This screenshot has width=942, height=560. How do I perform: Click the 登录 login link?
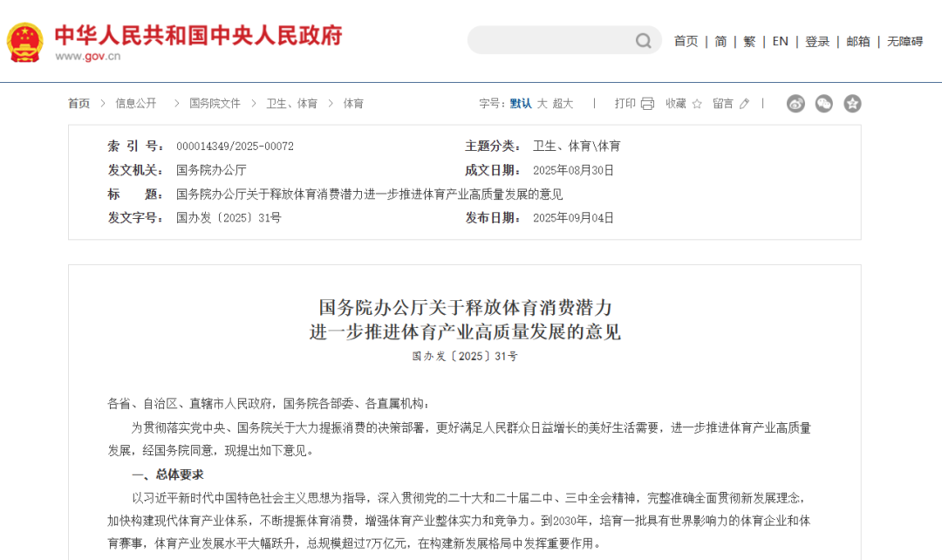pos(817,41)
